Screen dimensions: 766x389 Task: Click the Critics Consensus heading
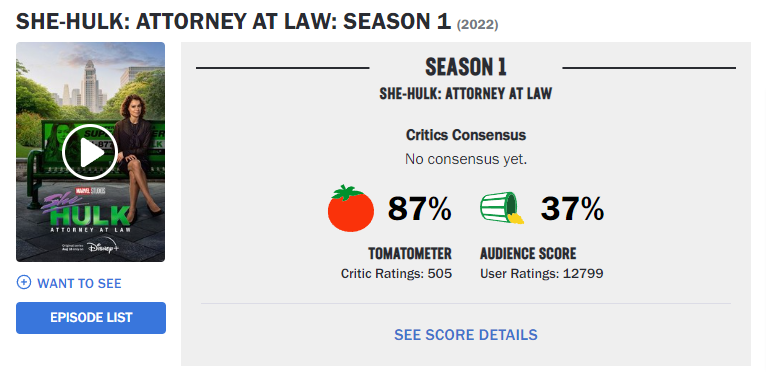pyautogui.click(x=466, y=135)
